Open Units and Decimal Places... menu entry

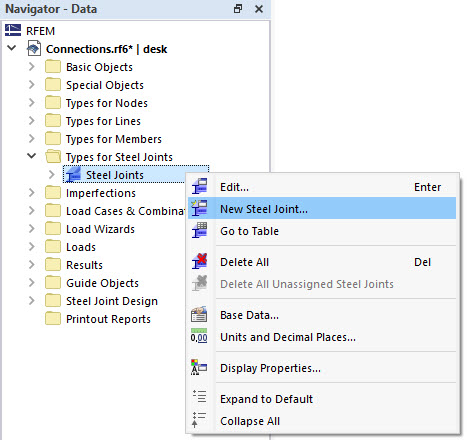click(x=322, y=337)
